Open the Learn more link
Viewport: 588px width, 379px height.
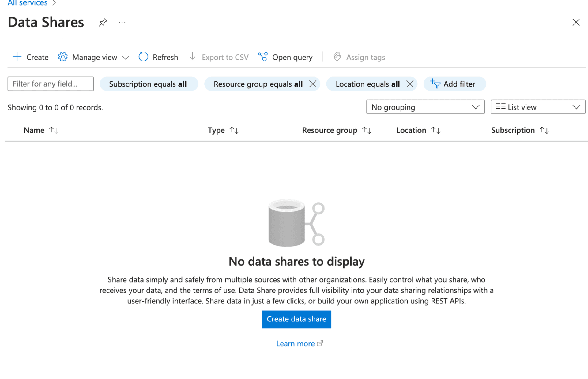299,344
